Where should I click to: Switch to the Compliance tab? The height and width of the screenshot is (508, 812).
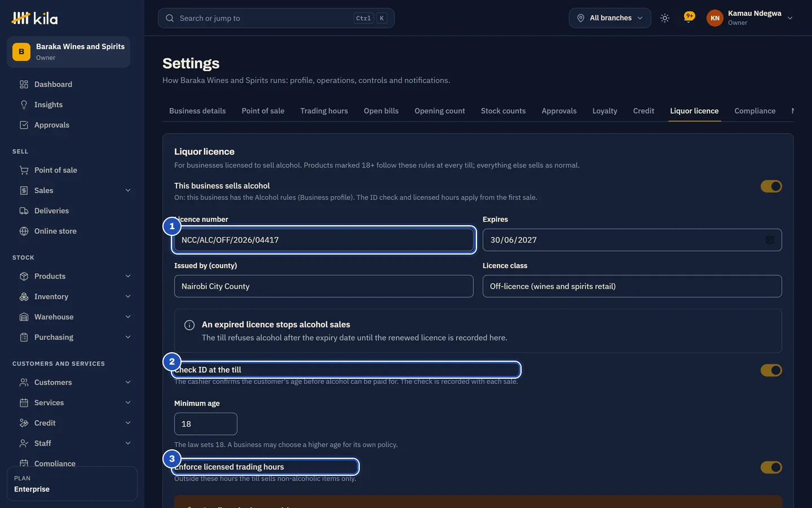pos(755,111)
